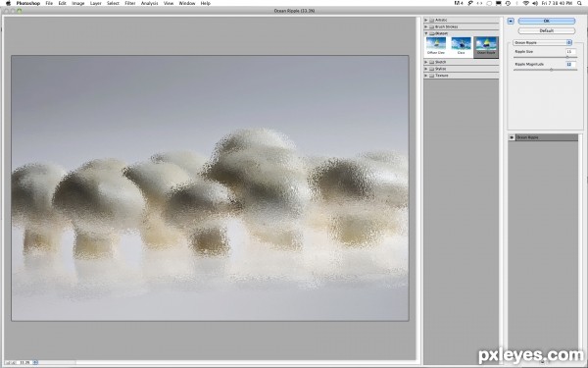Click the zoom in plus button

[15, 362]
